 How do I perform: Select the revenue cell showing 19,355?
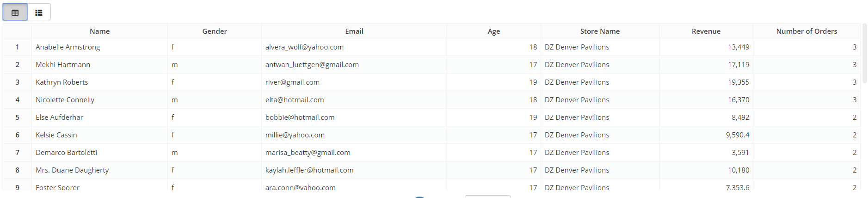pos(739,82)
